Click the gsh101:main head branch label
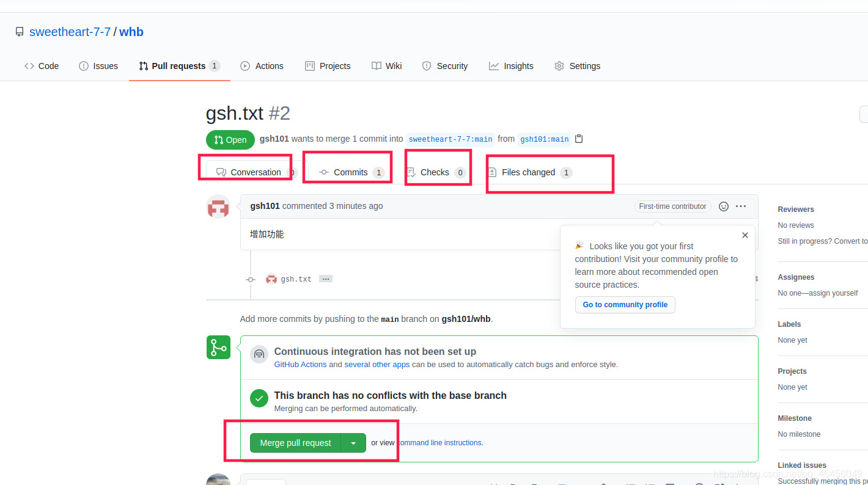The image size is (868, 485). [x=545, y=139]
